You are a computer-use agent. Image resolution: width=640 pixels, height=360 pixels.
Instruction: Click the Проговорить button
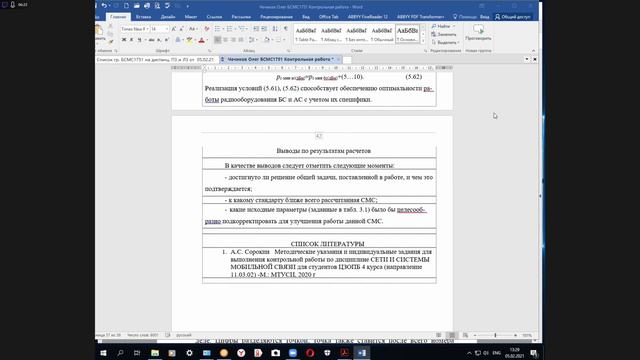[x=478, y=32]
